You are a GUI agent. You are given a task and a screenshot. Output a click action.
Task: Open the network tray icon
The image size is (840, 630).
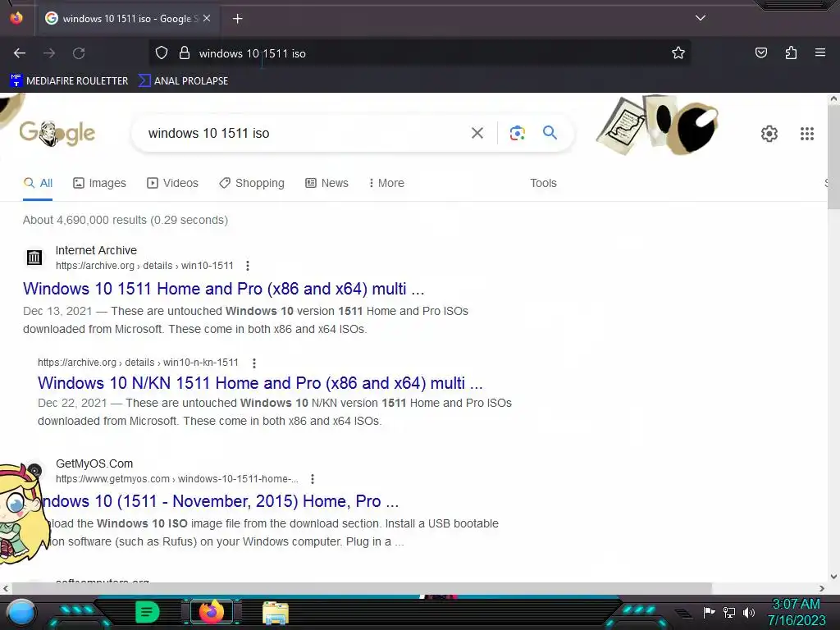pos(729,612)
